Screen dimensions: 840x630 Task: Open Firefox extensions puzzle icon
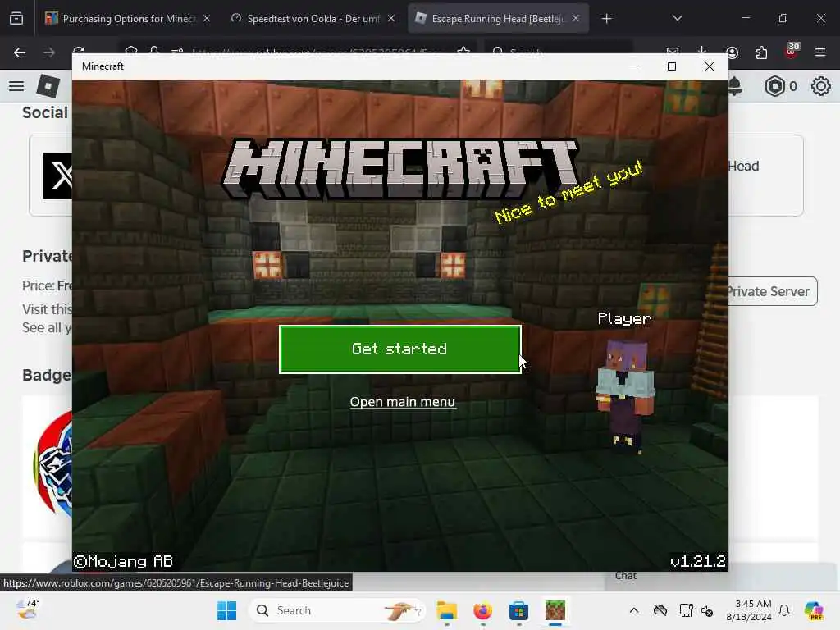pyautogui.click(x=761, y=52)
